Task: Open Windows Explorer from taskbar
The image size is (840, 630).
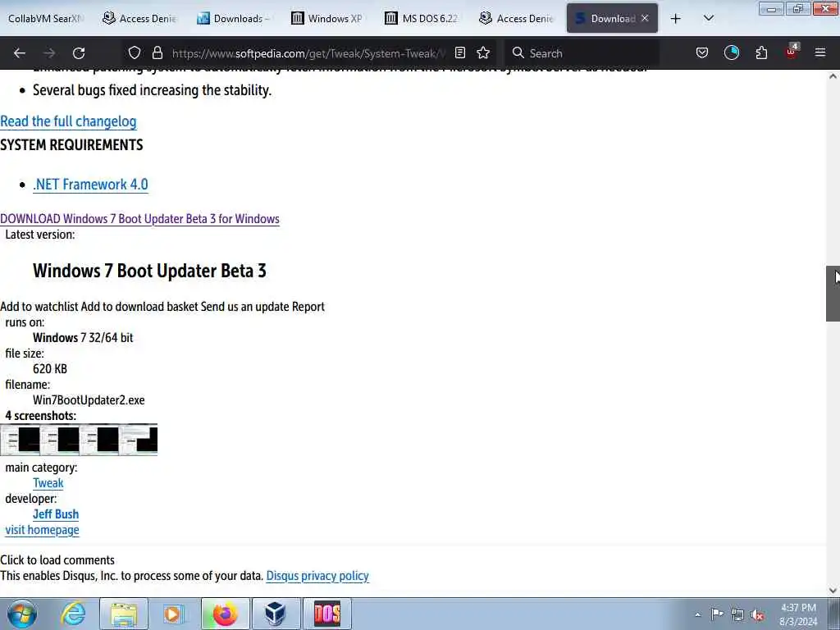Action: click(124, 614)
